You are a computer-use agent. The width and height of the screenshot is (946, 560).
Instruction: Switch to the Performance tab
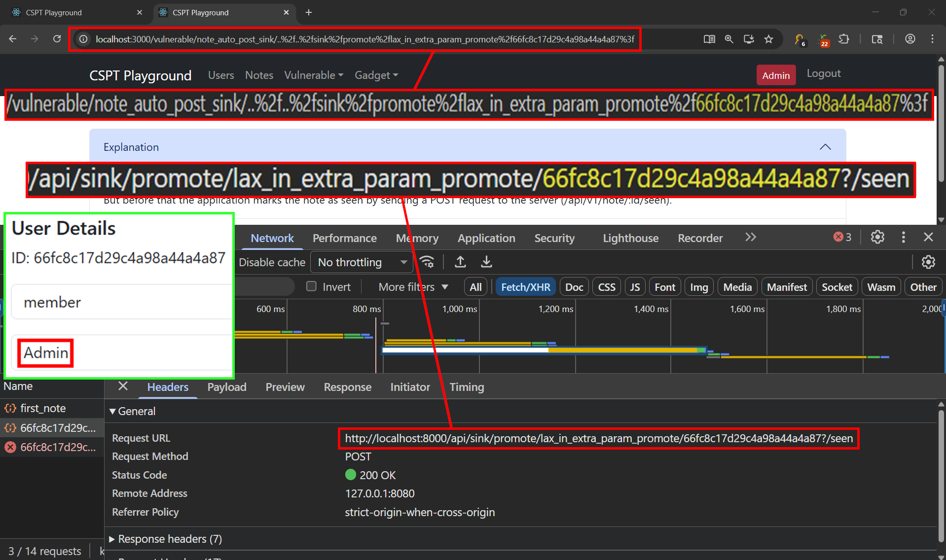[x=345, y=238]
